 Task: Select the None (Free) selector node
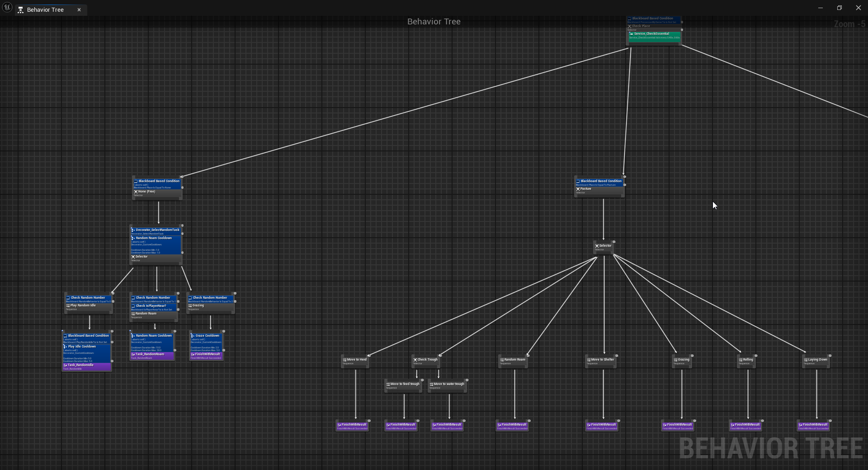[157, 193]
